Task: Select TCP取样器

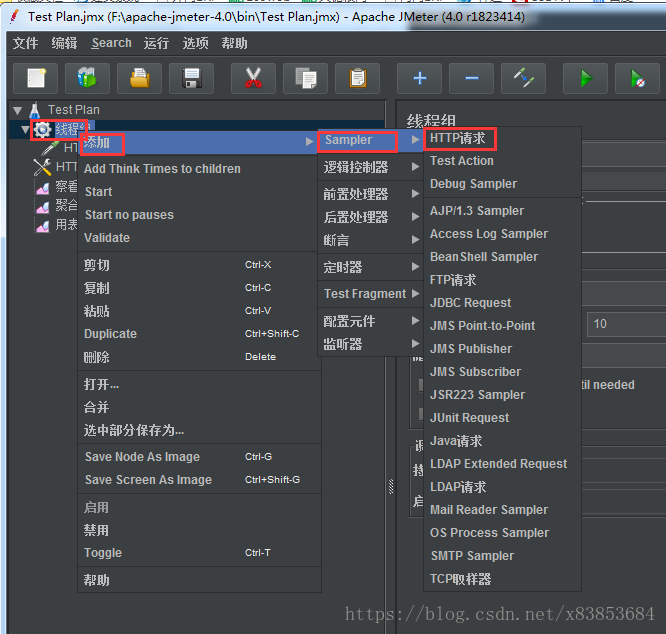Action: point(502,579)
